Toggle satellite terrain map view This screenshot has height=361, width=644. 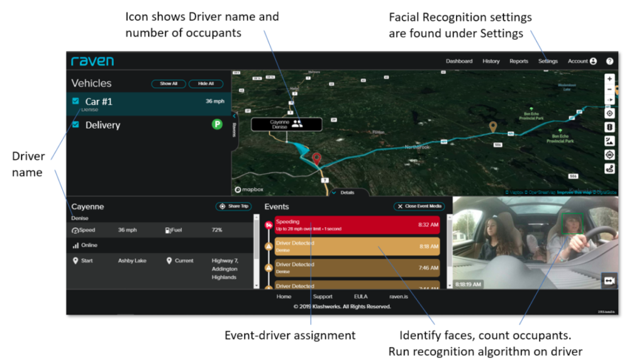click(609, 142)
